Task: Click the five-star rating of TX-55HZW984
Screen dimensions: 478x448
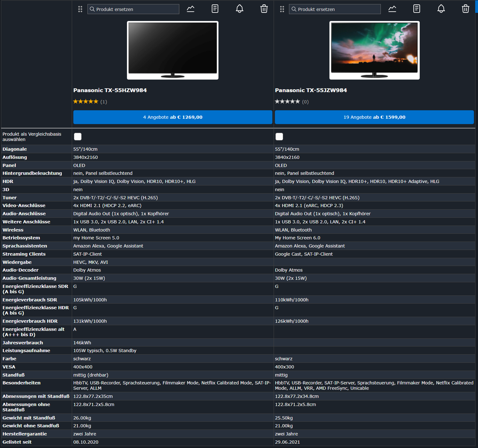Action: (x=86, y=102)
